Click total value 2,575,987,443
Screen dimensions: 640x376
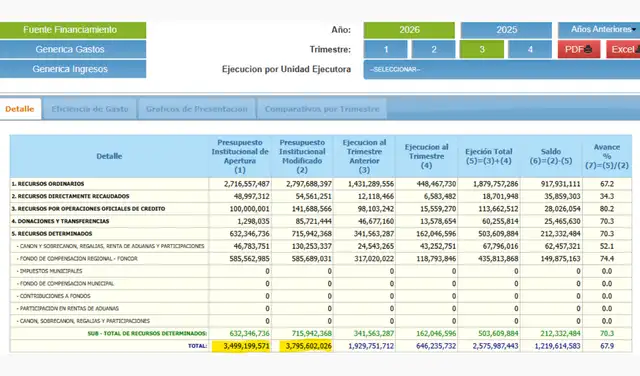496,346
